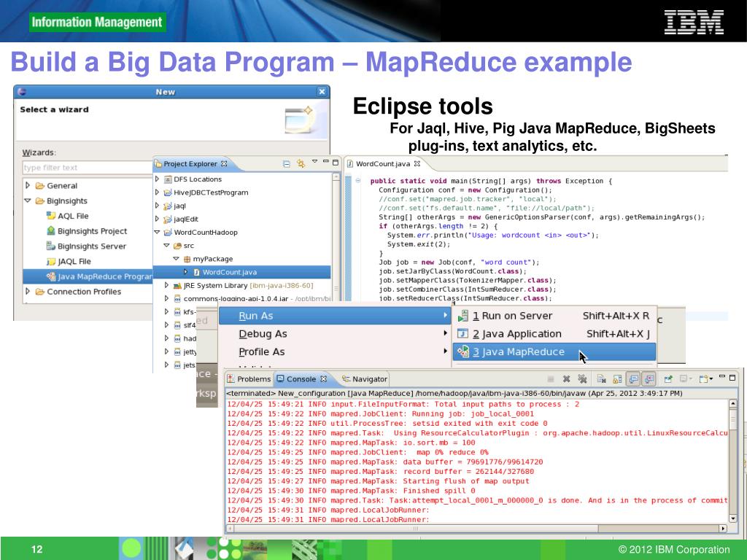Choose 2 Java Application
Screen dimensions: 747x560
tap(554, 334)
